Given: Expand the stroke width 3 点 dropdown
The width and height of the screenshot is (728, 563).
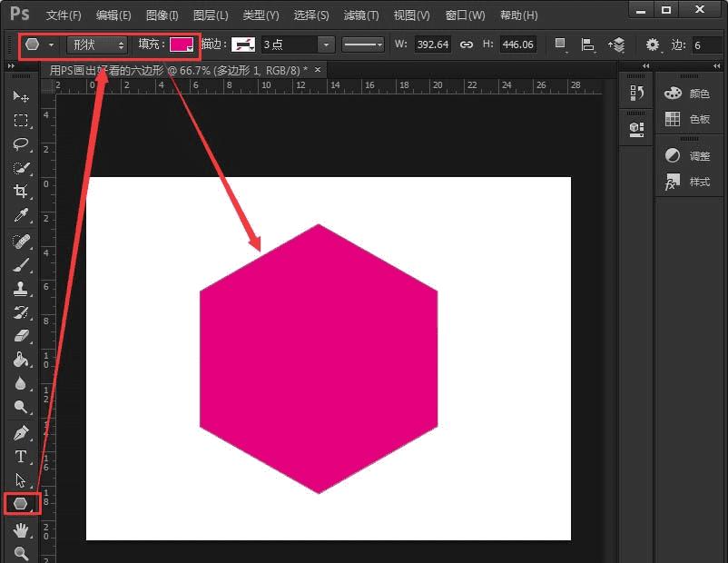Looking at the screenshot, I should pyautogui.click(x=326, y=44).
